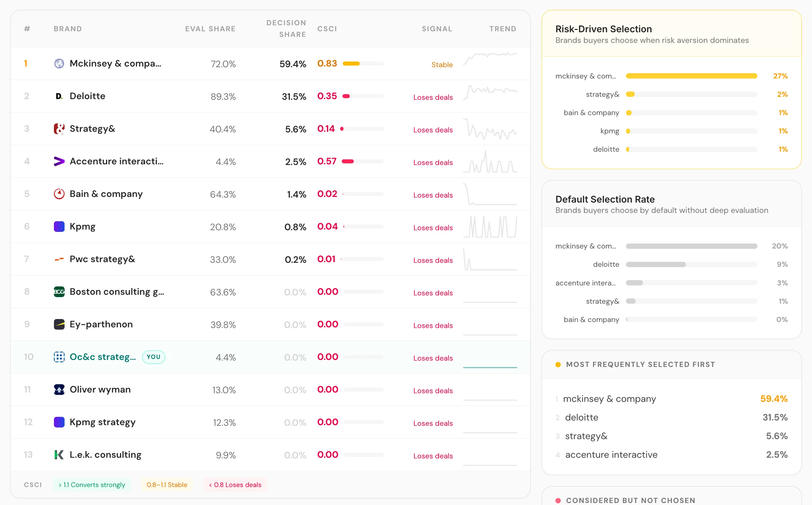This screenshot has height=505, width=812.
Task: Open the Mckinsey & compa... brand row
Action: (270, 64)
